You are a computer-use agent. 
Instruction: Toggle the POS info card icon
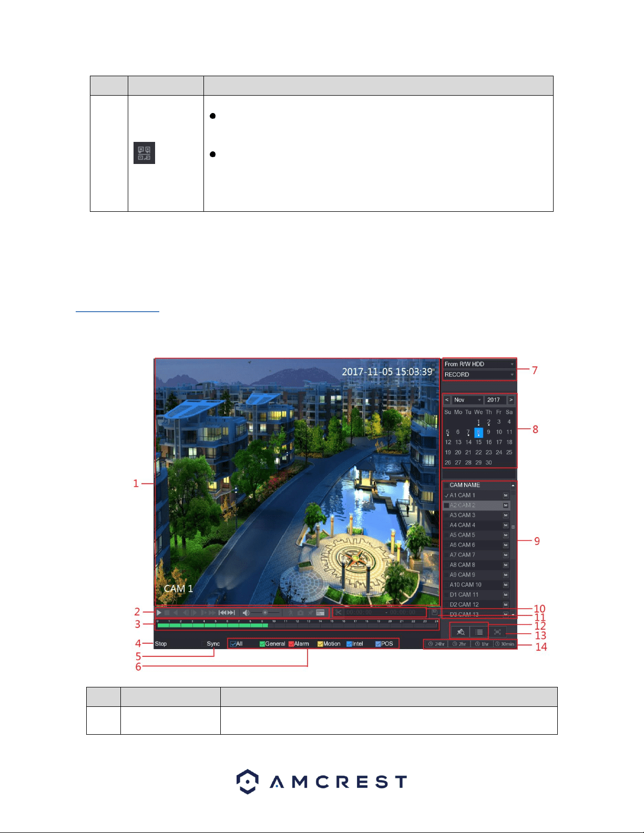point(320,613)
